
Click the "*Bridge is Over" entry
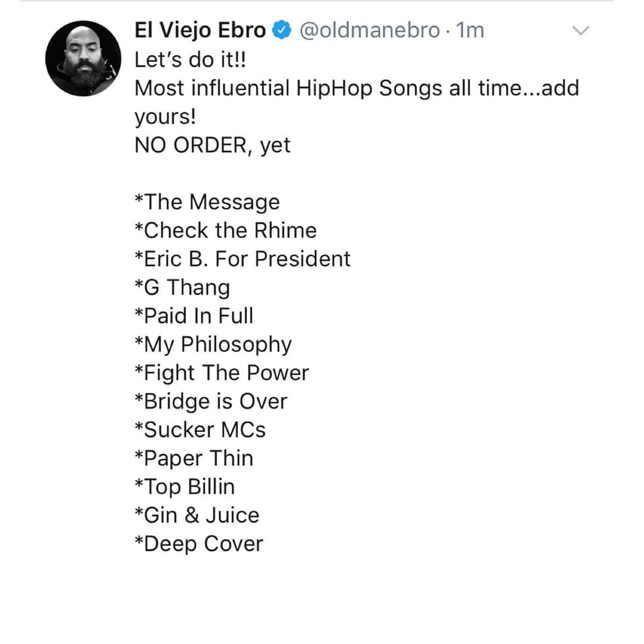[x=210, y=402]
